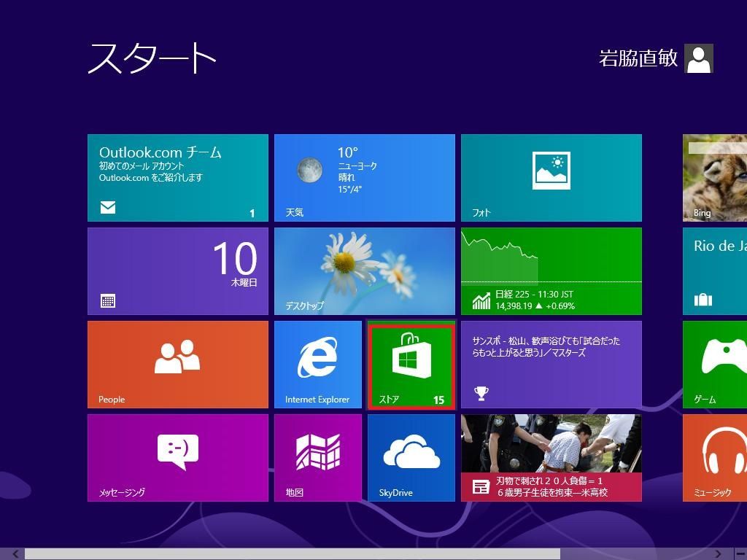The image size is (747, 560).
Task: Open the Music tile with headphones
Action: pyautogui.click(x=715, y=458)
